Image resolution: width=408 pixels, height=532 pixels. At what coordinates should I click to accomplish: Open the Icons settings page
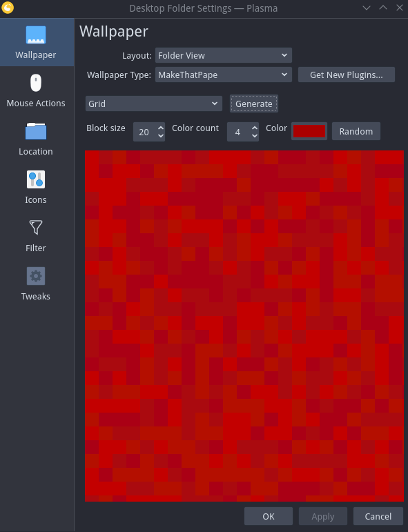[x=37, y=187]
